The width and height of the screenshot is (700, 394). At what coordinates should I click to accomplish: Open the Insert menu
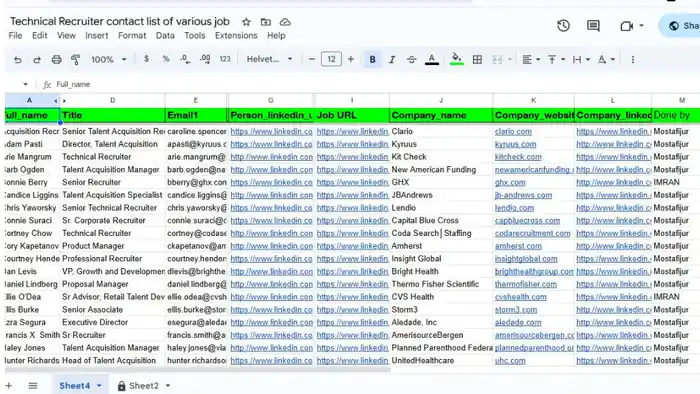(96, 36)
